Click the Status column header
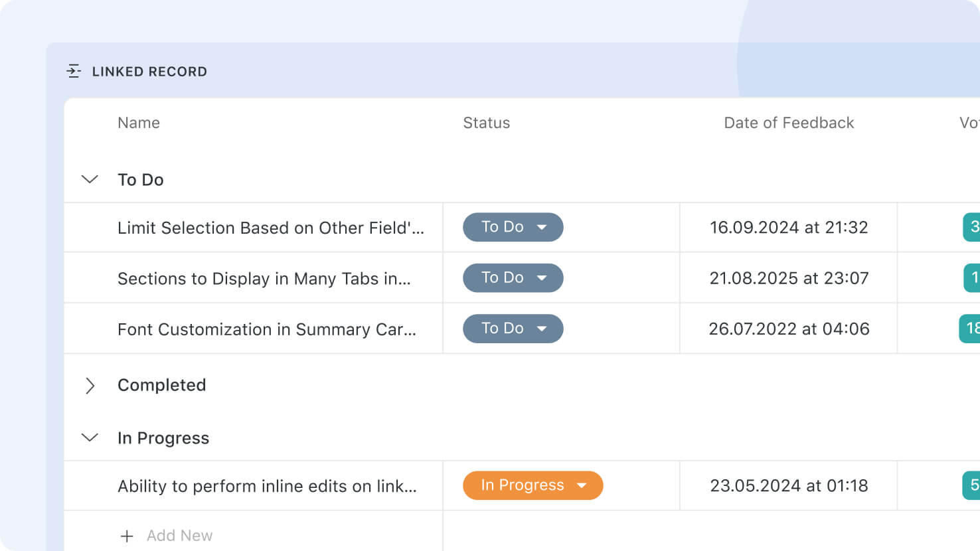980x551 pixels. coord(487,123)
